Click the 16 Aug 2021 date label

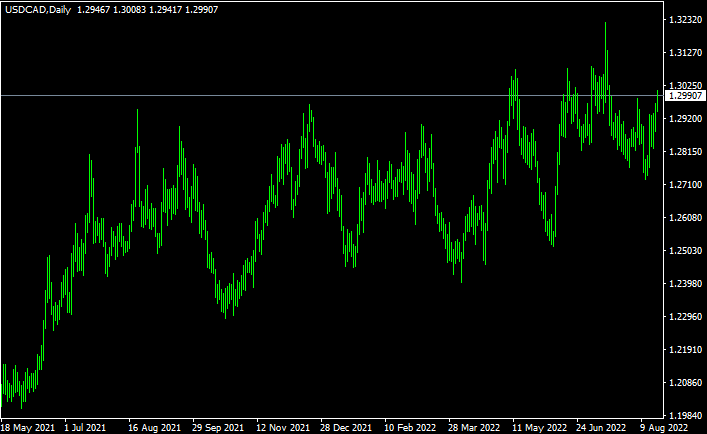(x=154, y=427)
